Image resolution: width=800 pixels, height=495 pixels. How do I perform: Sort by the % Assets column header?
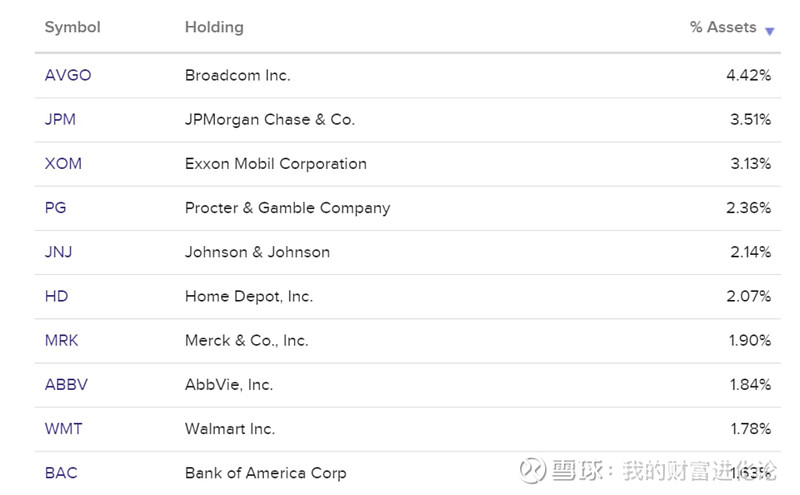[x=722, y=27]
